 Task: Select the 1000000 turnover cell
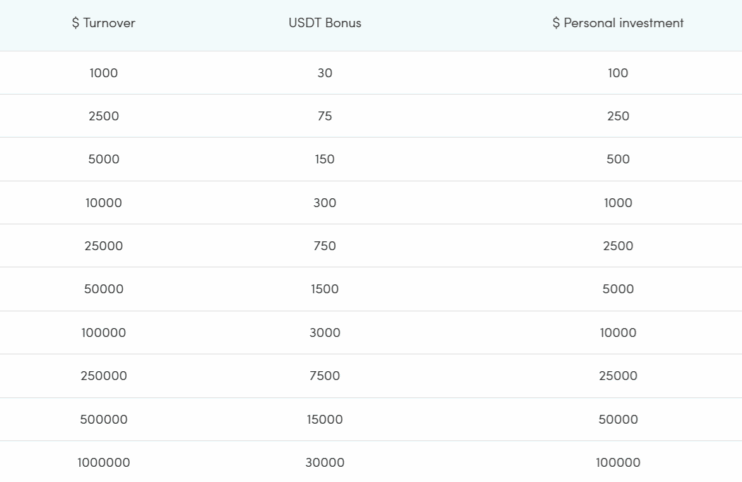pos(104,462)
